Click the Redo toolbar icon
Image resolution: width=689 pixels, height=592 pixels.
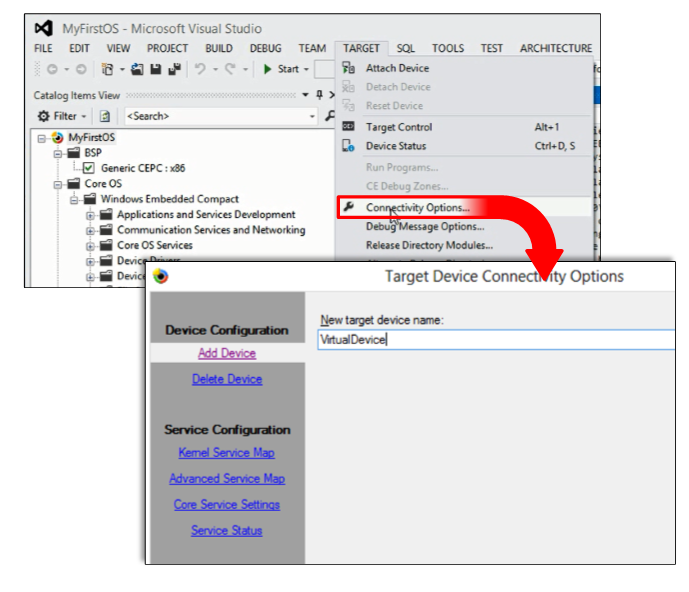pyautogui.click(x=230, y=69)
